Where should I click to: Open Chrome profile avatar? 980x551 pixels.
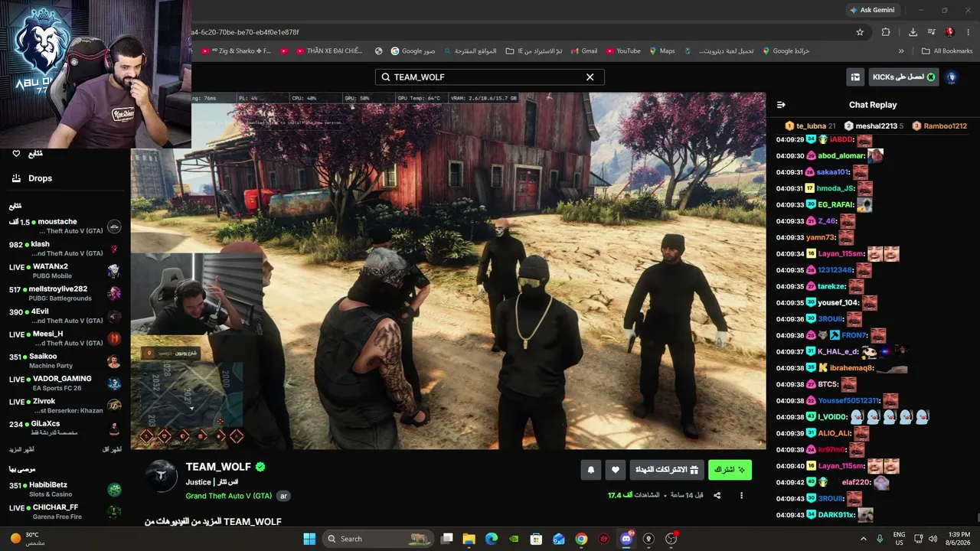[x=949, y=32]
